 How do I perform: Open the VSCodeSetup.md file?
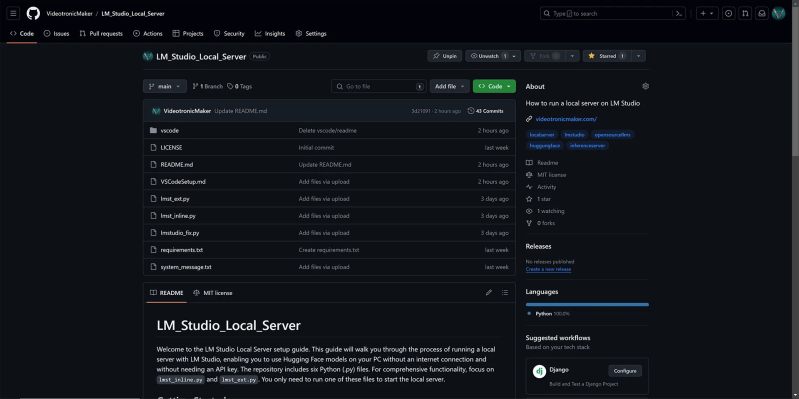[x=183, y=181]
